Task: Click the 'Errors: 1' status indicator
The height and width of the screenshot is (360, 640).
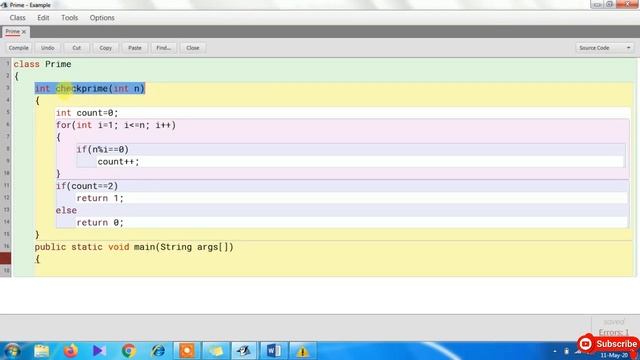Action: coord(614,332)
